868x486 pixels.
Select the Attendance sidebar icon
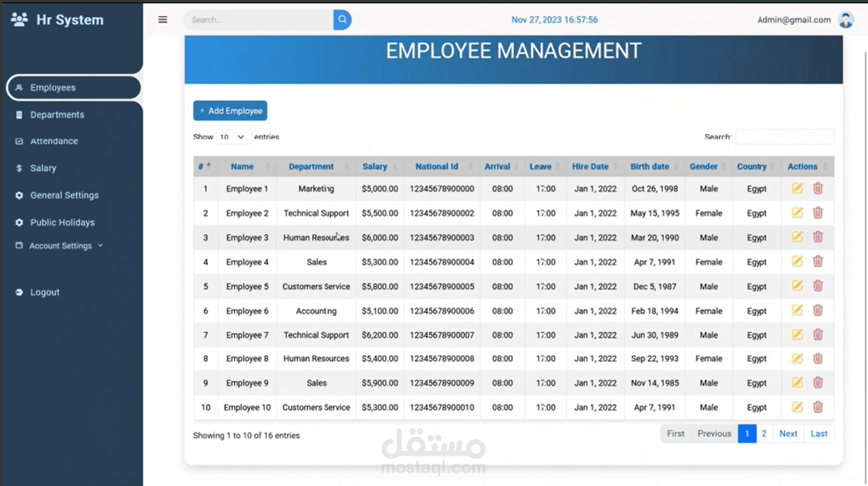click(x=18, y=140)
